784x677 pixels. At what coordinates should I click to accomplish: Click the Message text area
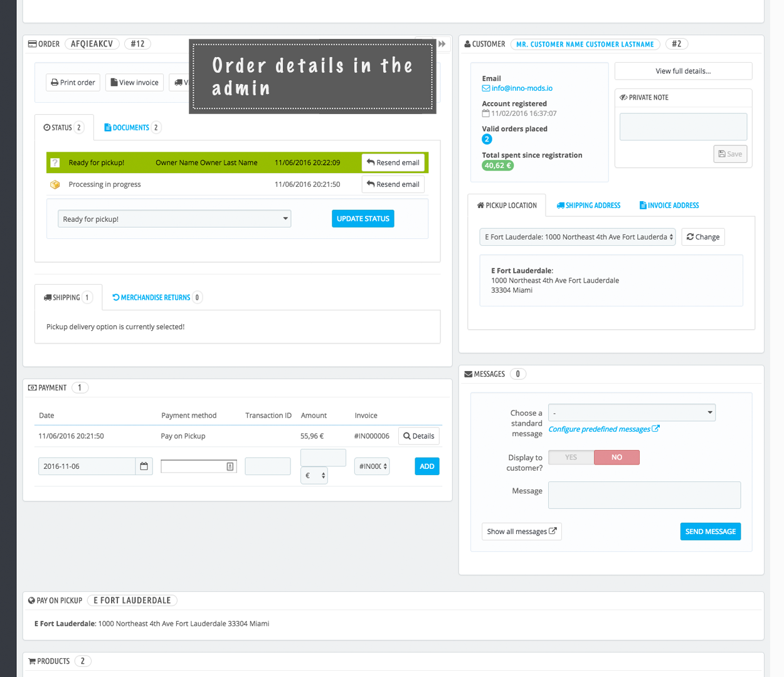pyautogui.click(x=644, y=495)
